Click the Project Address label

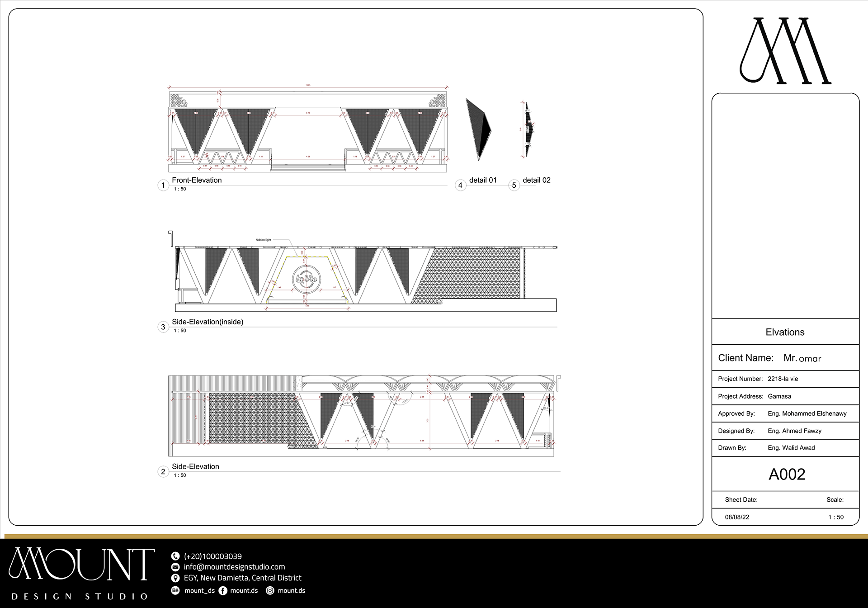pyautogui.click(x=741, y=396)
